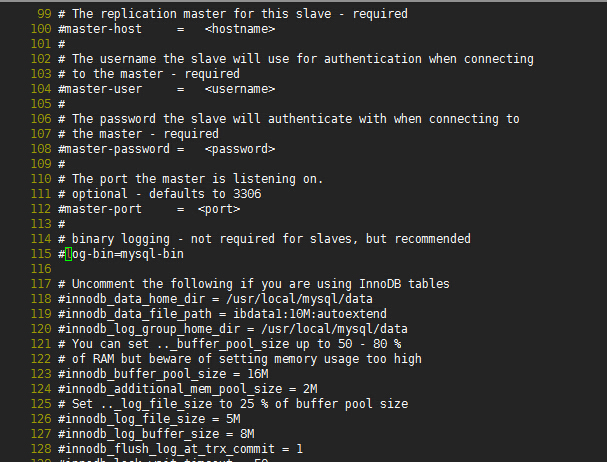Click innodb_log_group_home_dir path value
Image resolution: width=607 pixels, height=462 pixels.
[334, 329]
